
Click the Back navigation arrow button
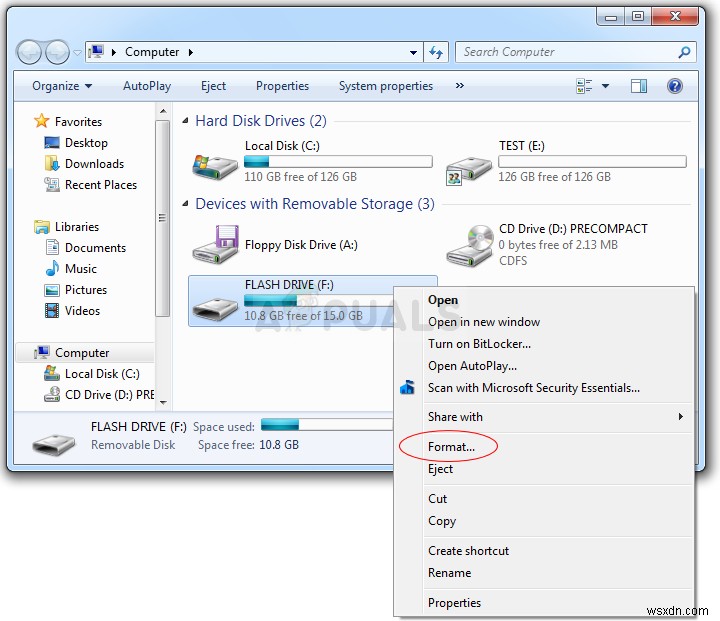[x=30, y=52]
